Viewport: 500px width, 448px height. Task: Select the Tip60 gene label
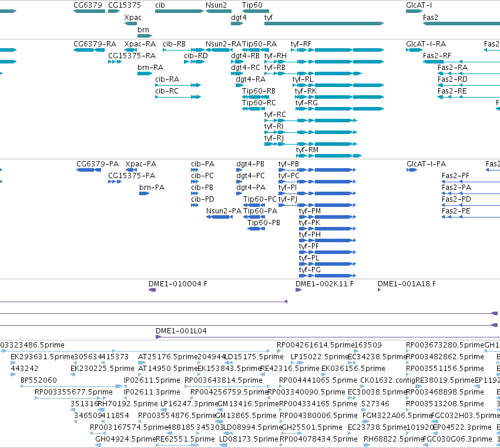pyautogui.click(x=252, y=5)
